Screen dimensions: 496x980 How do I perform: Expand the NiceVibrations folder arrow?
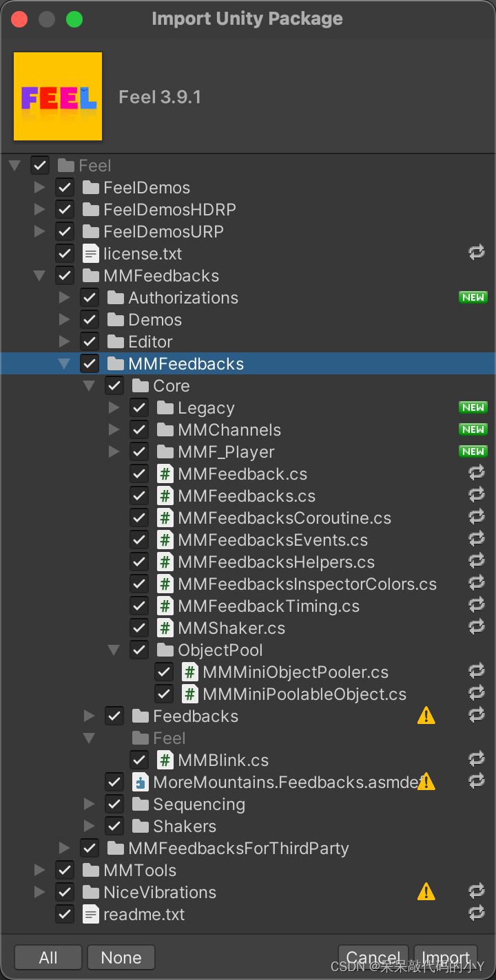click(39, 893)
